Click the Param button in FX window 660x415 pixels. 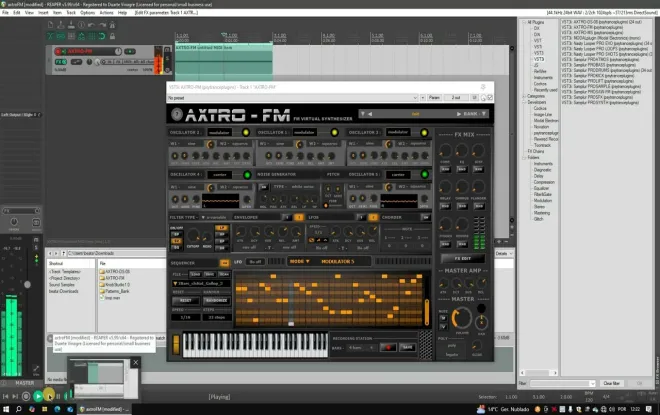pos(434,98)
